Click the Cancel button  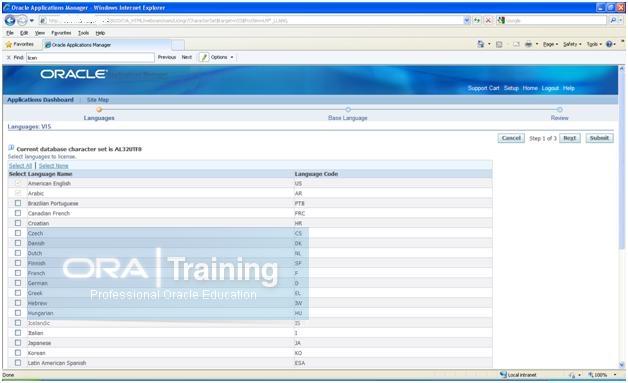(511, 138)
